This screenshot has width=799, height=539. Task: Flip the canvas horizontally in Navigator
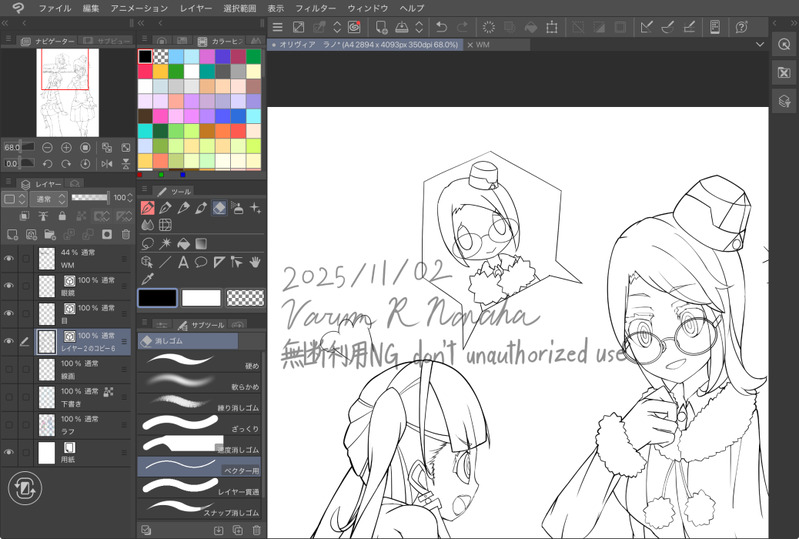[x=106, y=164]
